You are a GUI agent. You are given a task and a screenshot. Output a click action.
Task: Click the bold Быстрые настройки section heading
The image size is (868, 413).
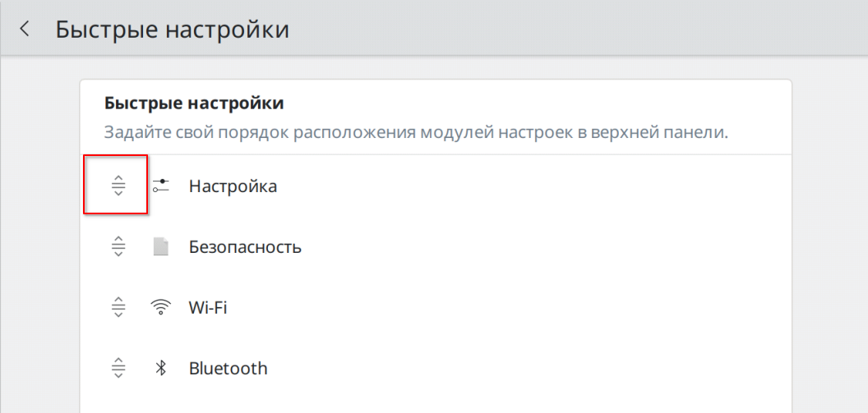click(x=194, y=103)
